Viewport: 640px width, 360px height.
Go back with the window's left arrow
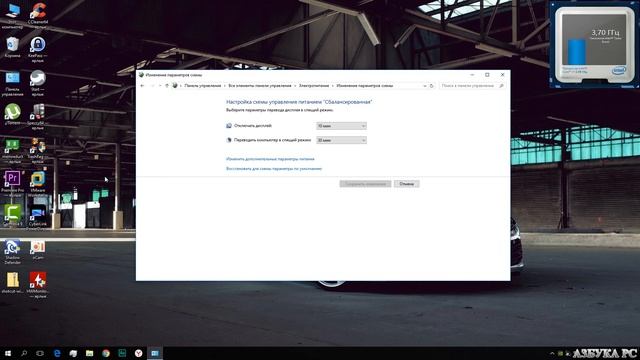[x=142, y=86]
